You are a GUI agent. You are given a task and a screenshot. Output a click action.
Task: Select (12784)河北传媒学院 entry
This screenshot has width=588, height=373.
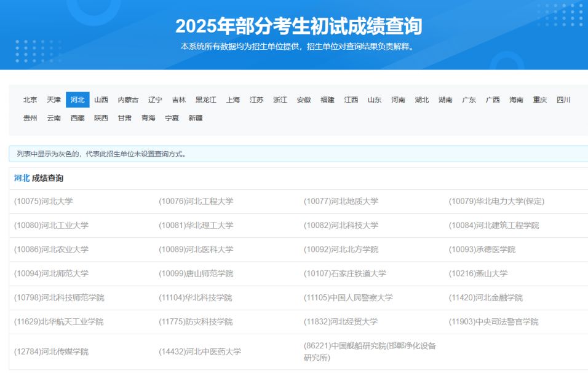coord(52,351)
